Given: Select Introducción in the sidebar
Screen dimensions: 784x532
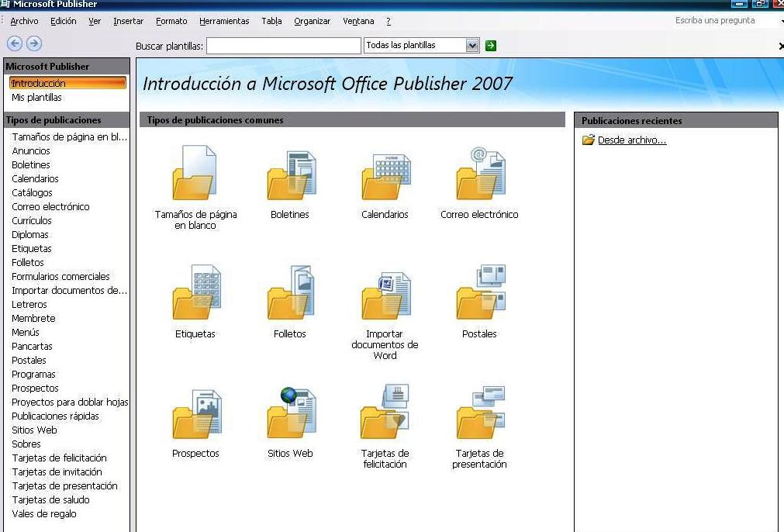Looking at the screenshot, I should pyautogui.click(x=67, y=83).
